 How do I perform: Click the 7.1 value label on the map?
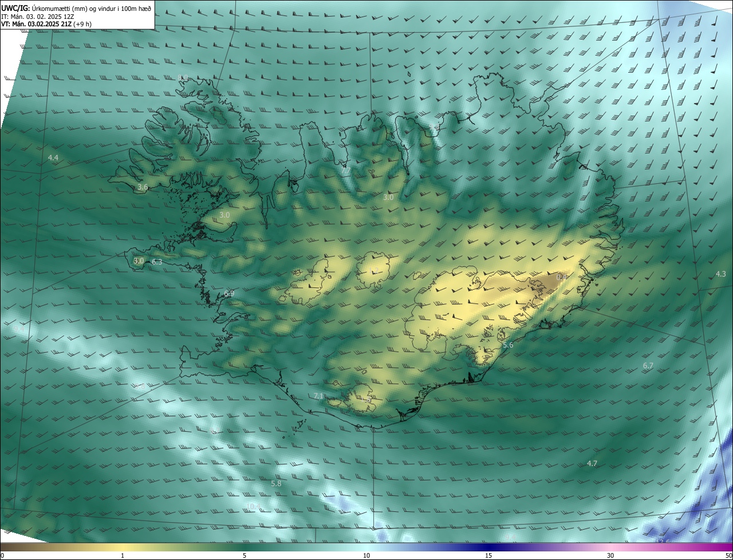[x=319, y=396]
